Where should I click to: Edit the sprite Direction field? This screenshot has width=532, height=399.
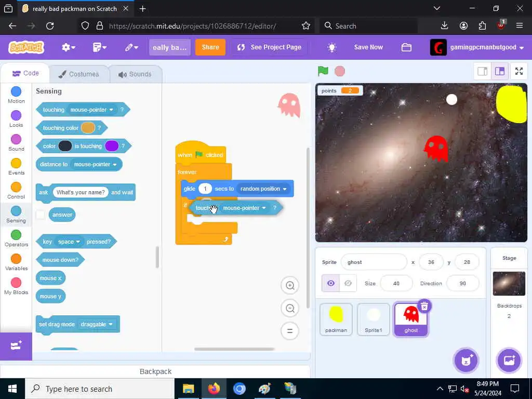[x=463, y=283]
